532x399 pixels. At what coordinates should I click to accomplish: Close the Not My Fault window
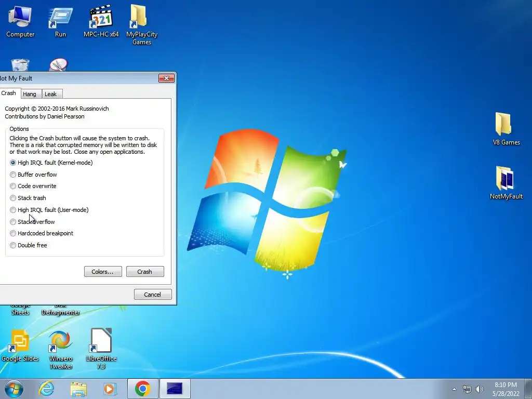tap(166, 78)
